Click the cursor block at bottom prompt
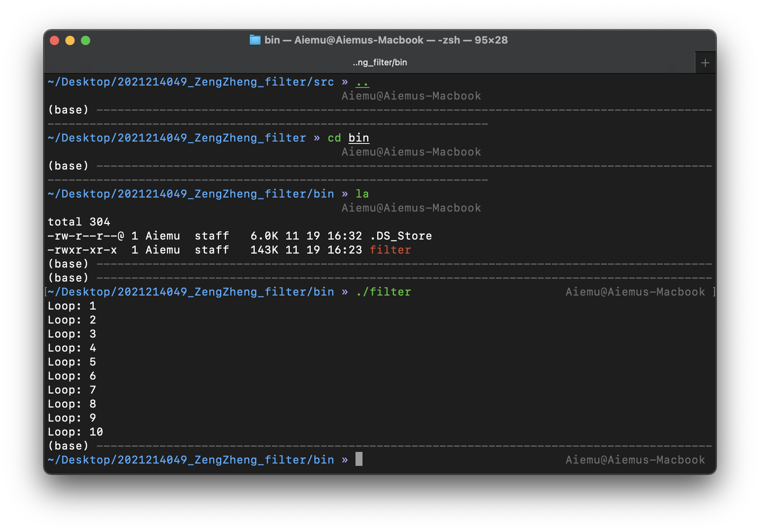The height and width of the screenshot is (532, 760). coord(359,459)
